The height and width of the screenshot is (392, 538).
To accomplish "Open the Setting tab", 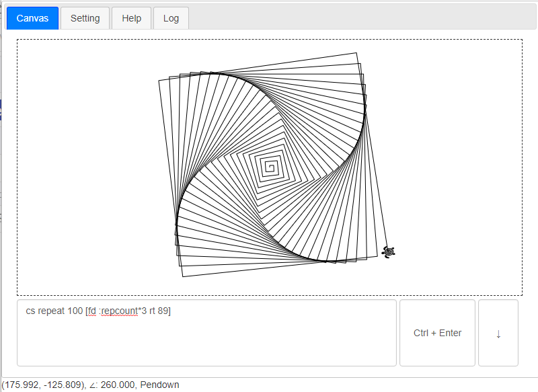I will pyautogui.click(x=85, y=18).
